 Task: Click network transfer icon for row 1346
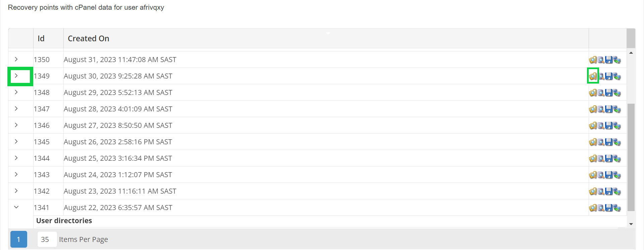(x=617, y=126)
